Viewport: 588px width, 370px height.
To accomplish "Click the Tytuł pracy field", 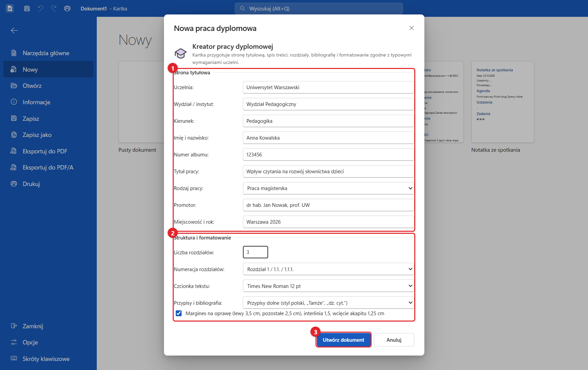I will tap(328, 172).
